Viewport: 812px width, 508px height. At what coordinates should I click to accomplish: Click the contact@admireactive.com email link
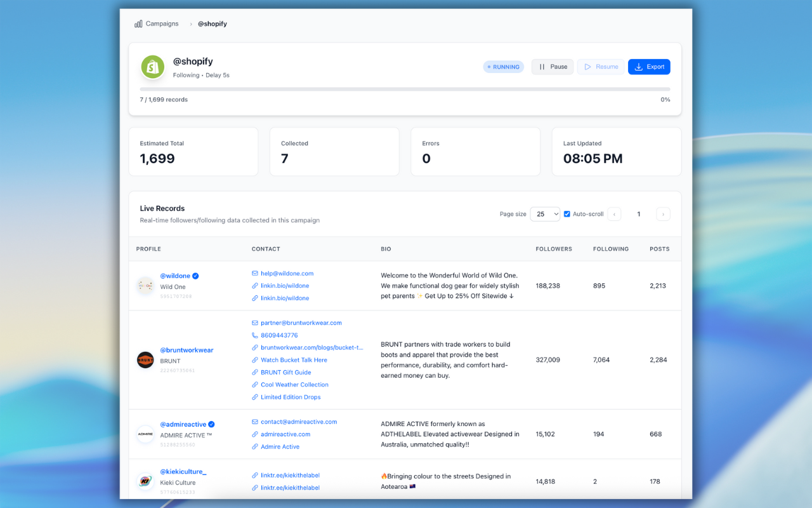[x=299, y=422]
